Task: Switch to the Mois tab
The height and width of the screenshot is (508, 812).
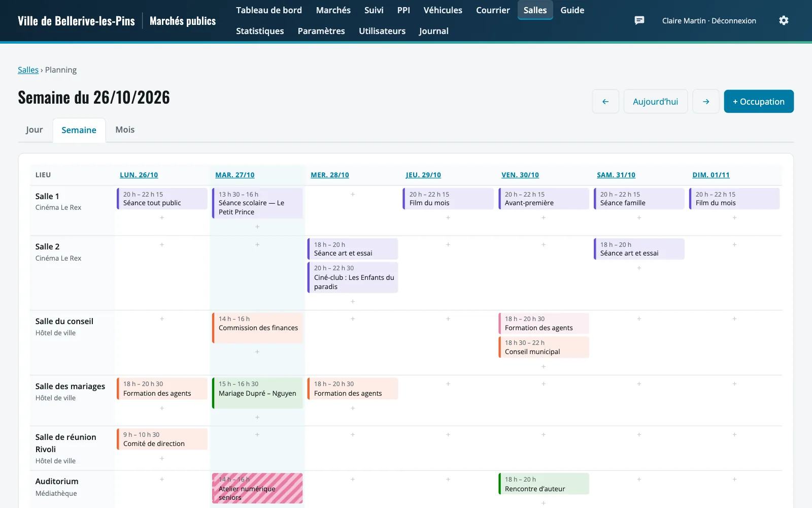Action: [x=125, y=130]
